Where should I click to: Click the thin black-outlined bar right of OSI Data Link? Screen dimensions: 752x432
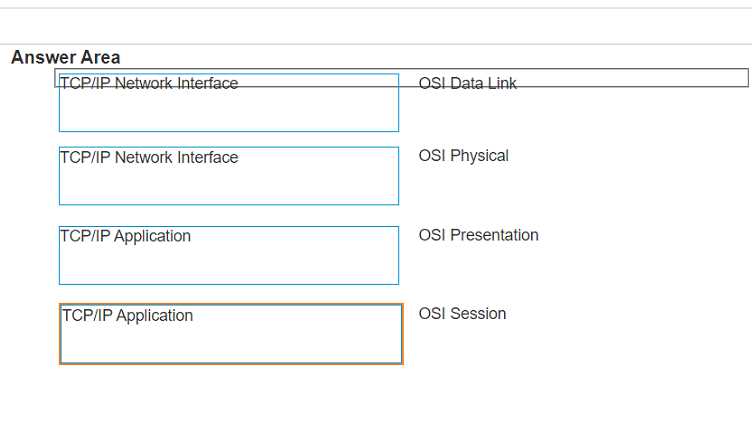click(640, 78)
